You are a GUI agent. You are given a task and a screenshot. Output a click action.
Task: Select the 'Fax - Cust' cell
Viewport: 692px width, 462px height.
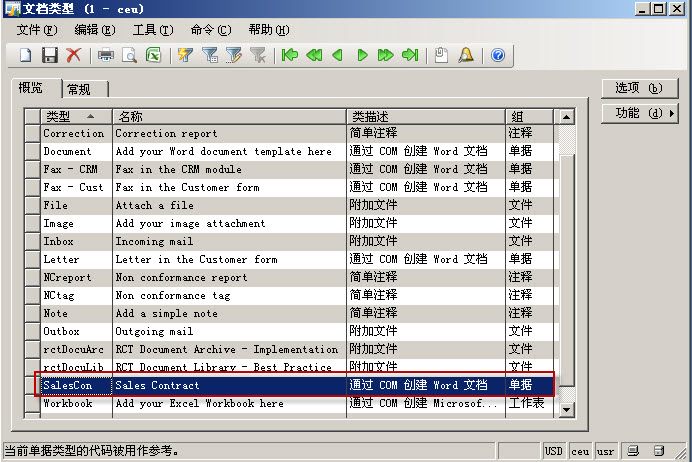coord(76,188)
